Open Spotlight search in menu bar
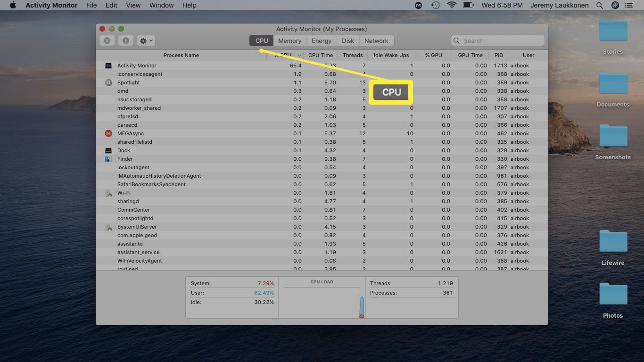This screenshot has height=362, width=644. [600, 5]
